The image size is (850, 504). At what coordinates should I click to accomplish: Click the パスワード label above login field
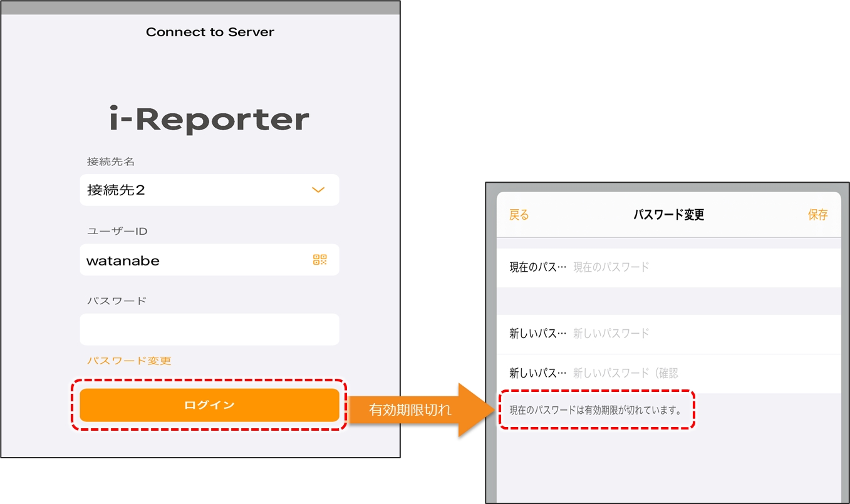tap(117, 301)
